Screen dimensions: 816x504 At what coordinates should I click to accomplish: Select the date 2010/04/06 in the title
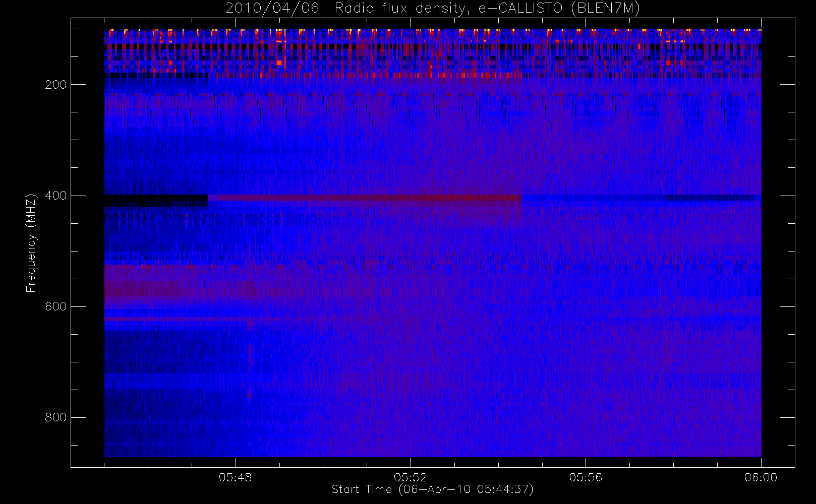(272, 9)
